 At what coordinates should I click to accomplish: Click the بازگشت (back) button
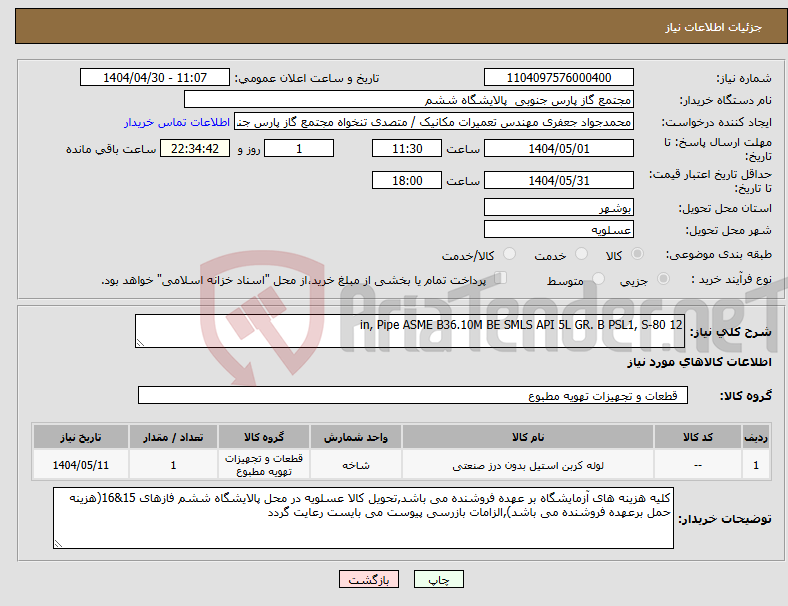click(x=368, y=579)
